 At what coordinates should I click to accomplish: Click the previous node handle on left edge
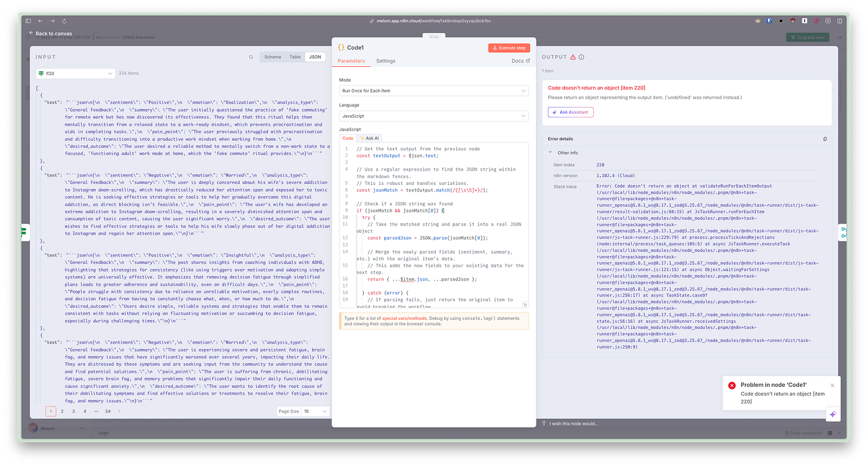coord(24,232)
